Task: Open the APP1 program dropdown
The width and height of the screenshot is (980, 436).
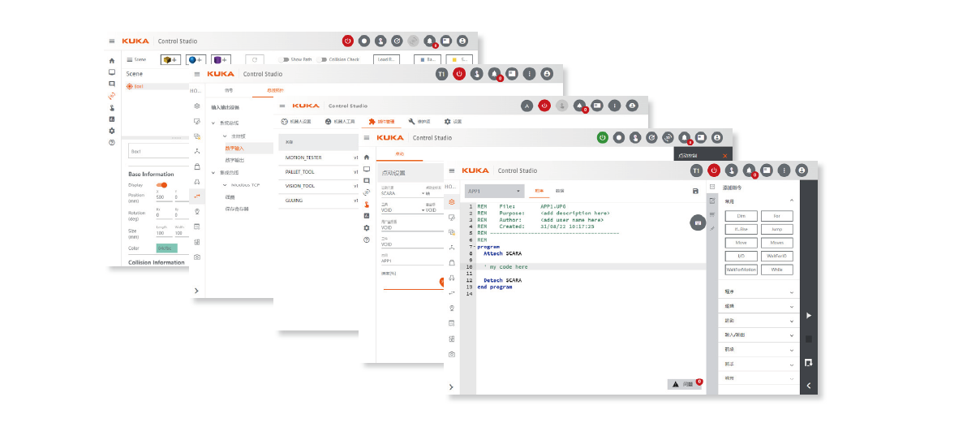Action: pyautogui.click(x=495, y=191)
